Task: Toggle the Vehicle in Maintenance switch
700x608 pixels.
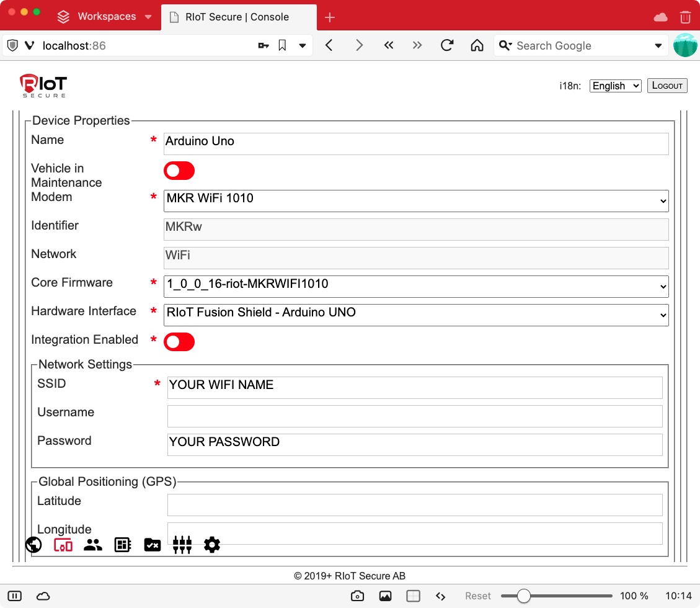Action: click(x=179, y=171)
